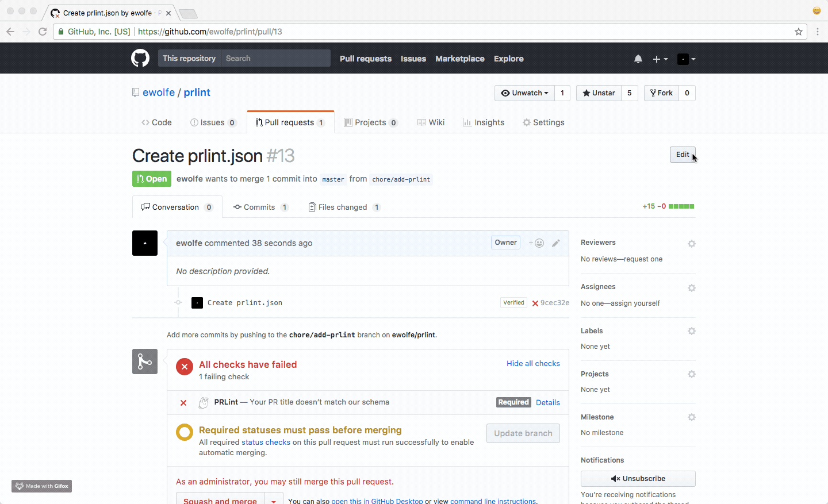Viewport: 828px width, 504px height.
Task: Open the Reviewers gear menu
Action: (x=692, y=244)
